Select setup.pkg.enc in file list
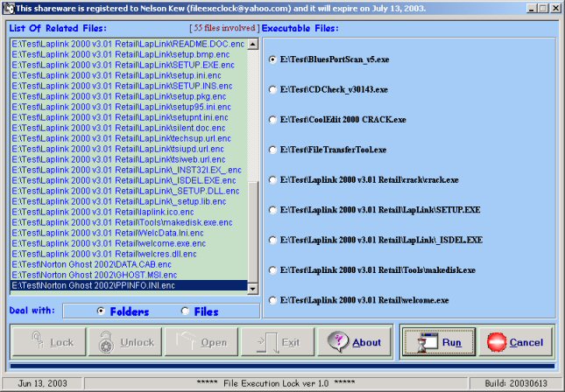This screenshot has height=392, width=565. click(129, 96)
